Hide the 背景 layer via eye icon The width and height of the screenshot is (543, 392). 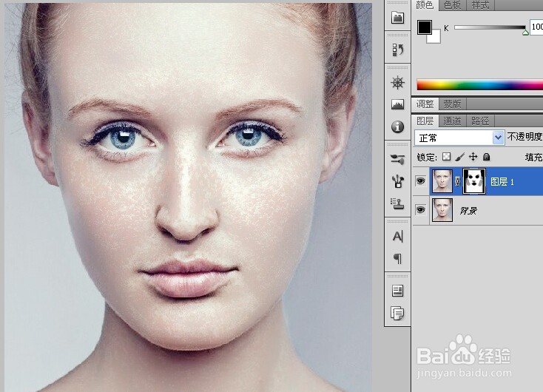(x=420, y=210)
